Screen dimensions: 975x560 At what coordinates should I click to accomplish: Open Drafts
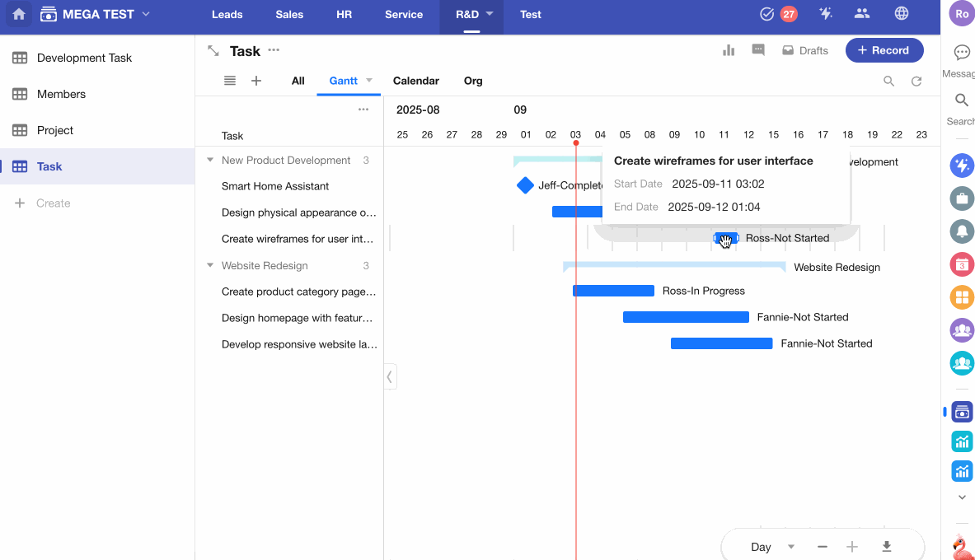pos(804,50)
